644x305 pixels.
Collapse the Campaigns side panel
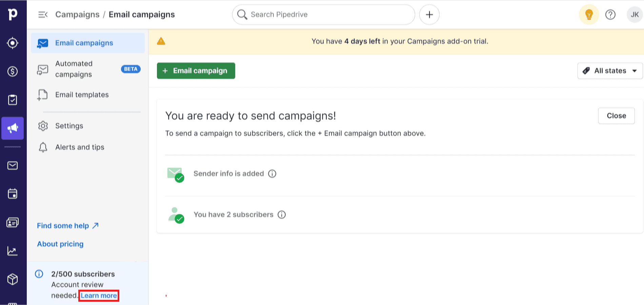coord(43,15)
